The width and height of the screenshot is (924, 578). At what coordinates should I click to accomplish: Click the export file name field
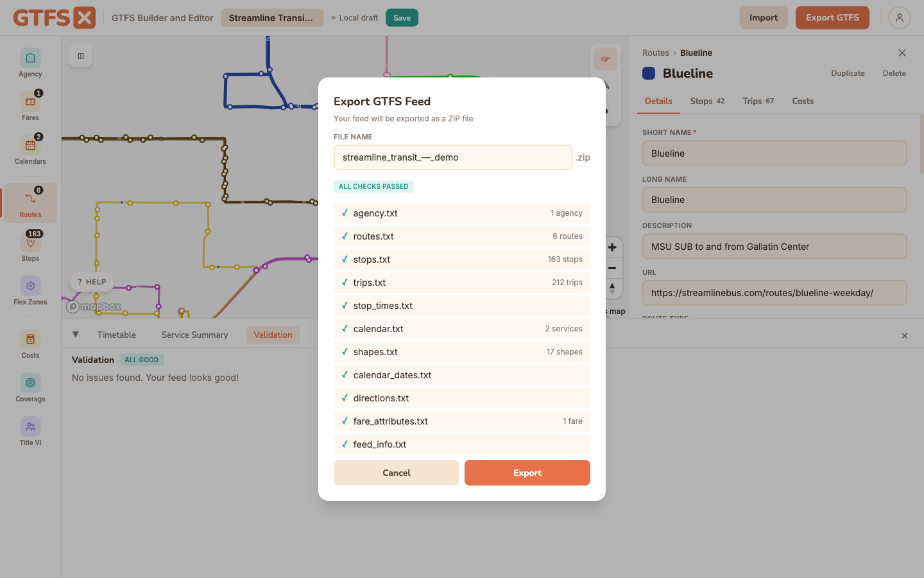click(453, 157)
